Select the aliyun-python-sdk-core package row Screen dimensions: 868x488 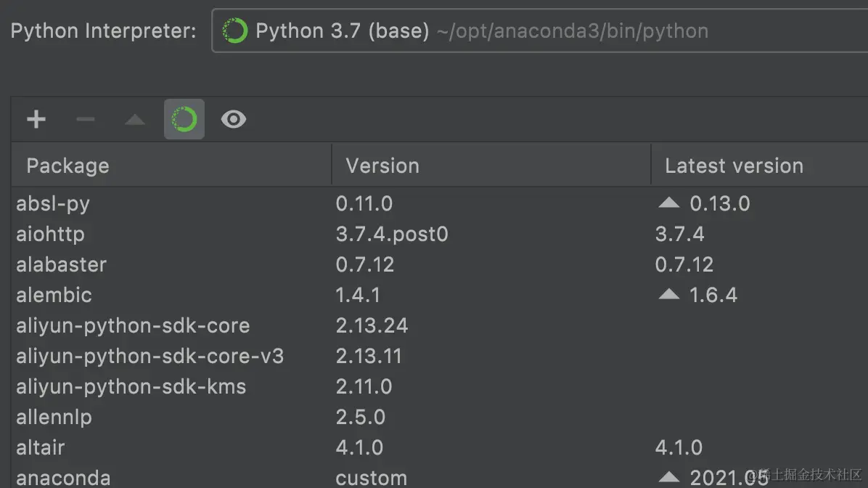click(133, 326)
